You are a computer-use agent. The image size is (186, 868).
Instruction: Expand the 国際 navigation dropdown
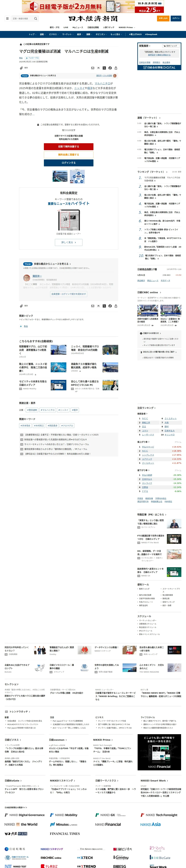(89, 34)
